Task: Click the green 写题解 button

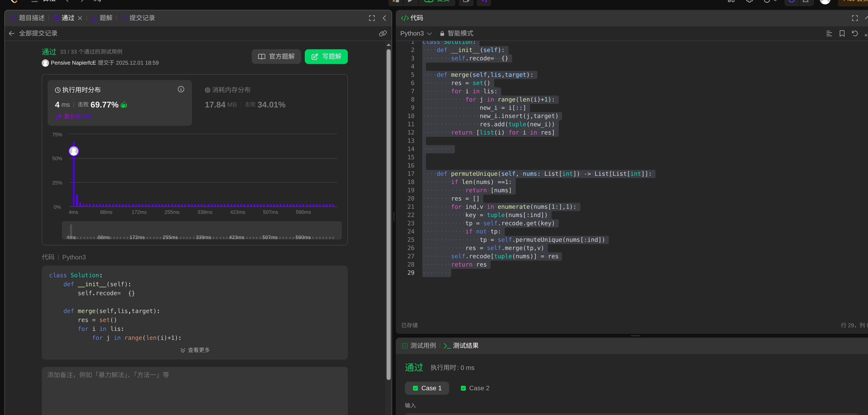Action: (326, 57)
